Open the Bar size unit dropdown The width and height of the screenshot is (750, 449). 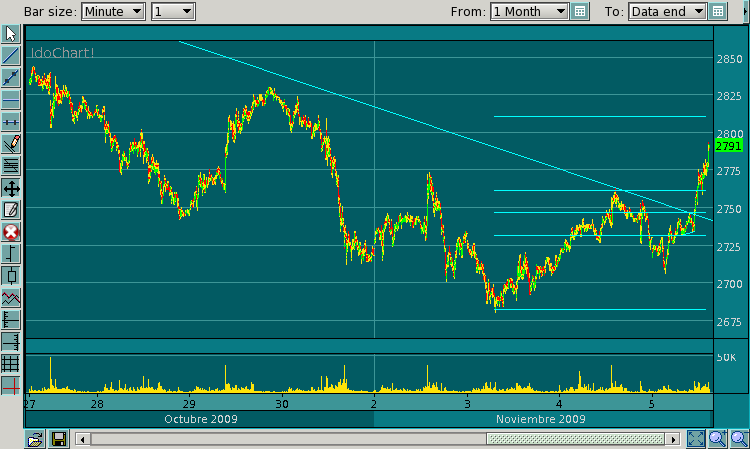(113, 11)
